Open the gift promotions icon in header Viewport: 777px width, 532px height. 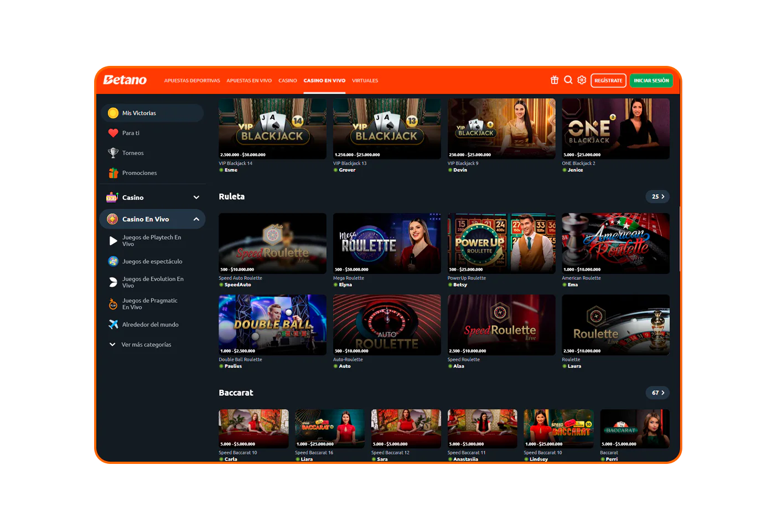coord(555,80)
